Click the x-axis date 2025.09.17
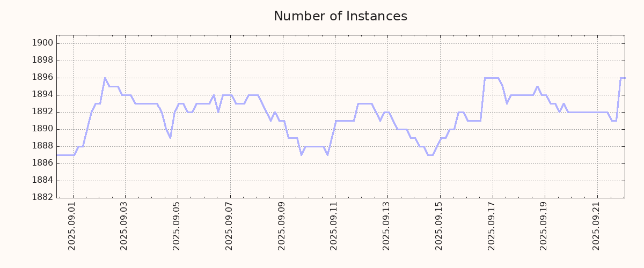This screenshot has height=268, width=644. click(493, 226)
